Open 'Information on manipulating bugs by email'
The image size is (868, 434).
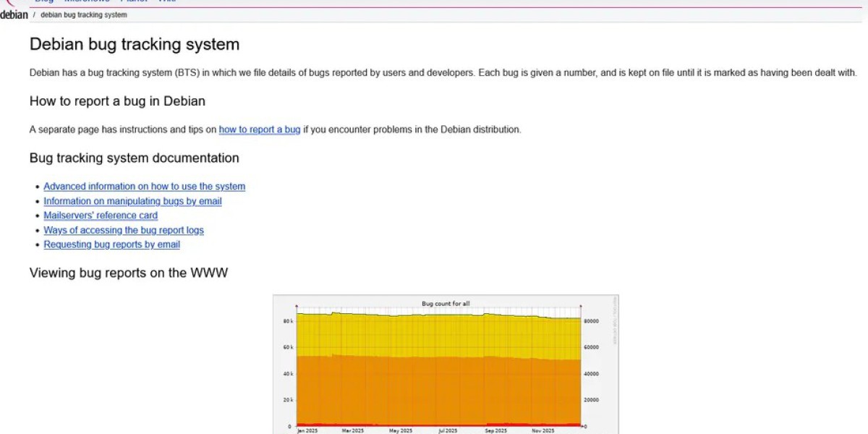point(132,201)
